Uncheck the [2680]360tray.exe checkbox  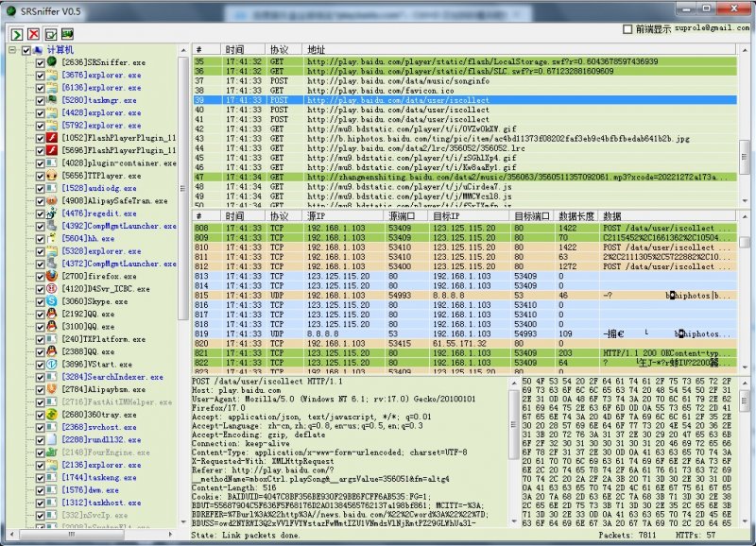(x=41, y=415)
